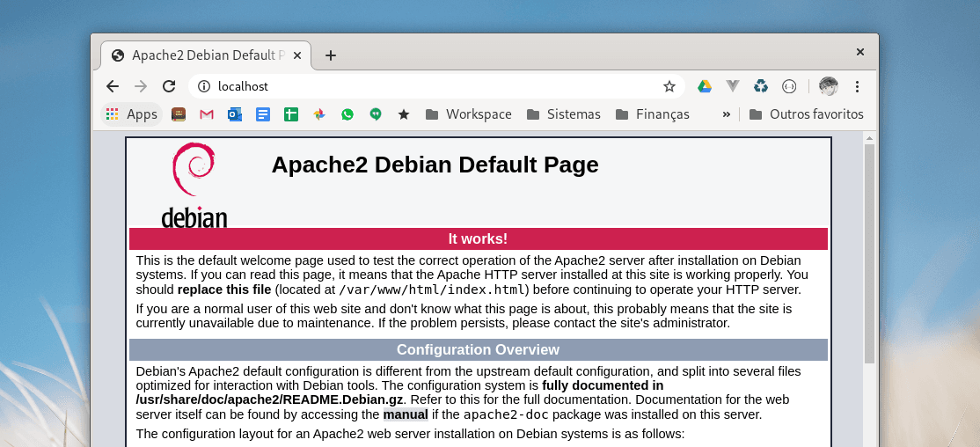
Task: Follow the manual link in Configuration Overview
Action: 406,414
